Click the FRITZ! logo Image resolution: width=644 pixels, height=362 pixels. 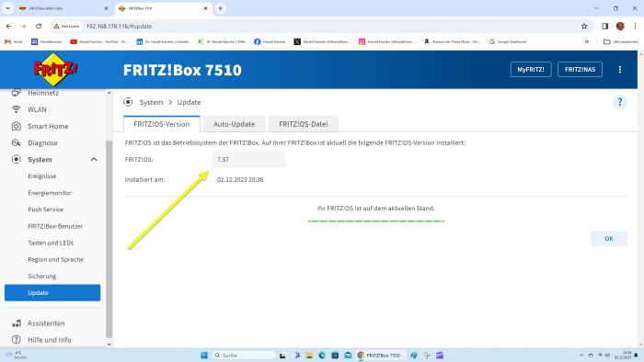[55, 70]
